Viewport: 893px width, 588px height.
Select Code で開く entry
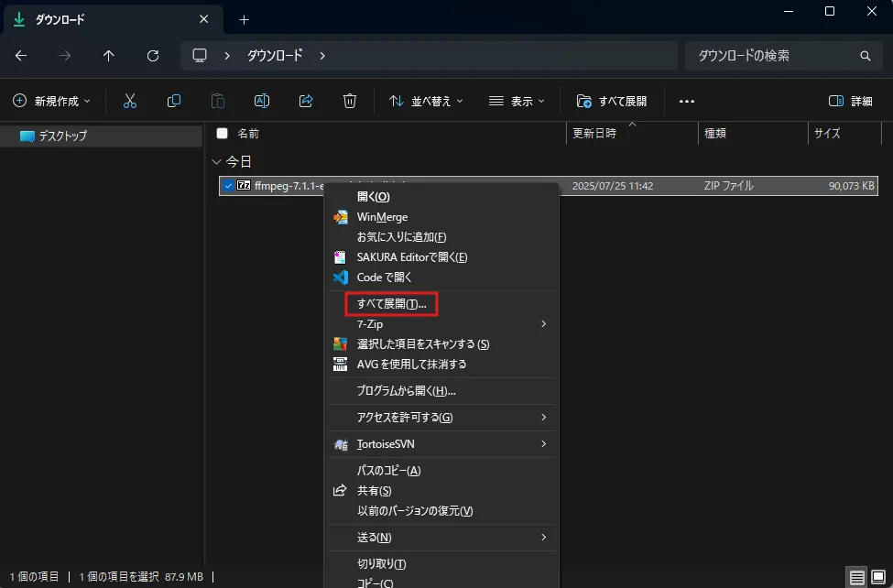coord(441,278)
